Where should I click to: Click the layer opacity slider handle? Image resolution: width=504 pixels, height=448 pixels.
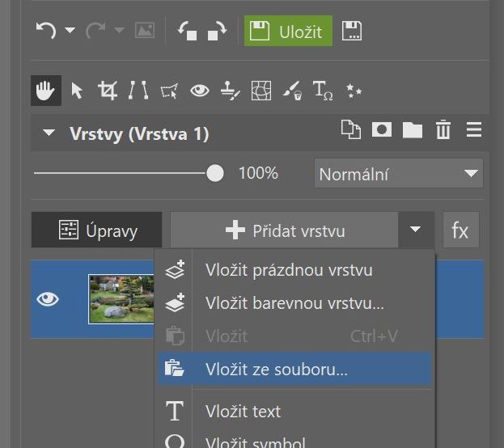215,173
